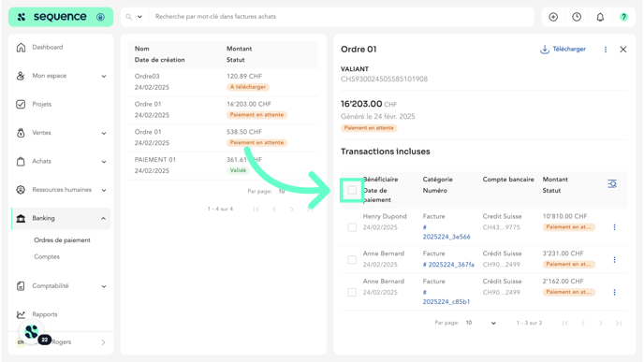
Task: Click the Ressources humaines icon
Action: (21, 190)
